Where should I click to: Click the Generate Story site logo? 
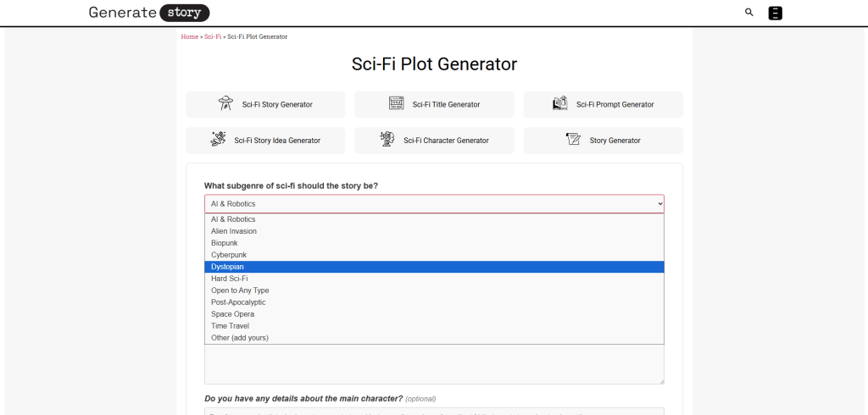(x=149, y=13)
